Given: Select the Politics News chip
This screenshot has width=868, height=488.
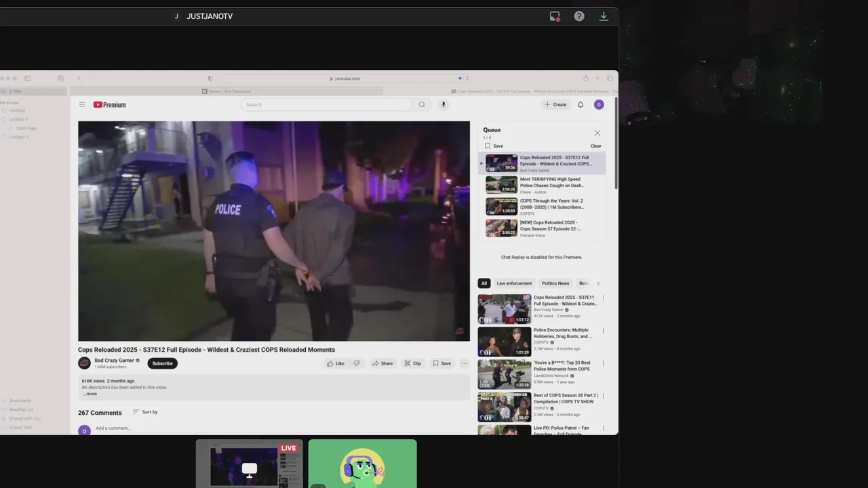Looking at the screenshot, I should tap(555, 283).
